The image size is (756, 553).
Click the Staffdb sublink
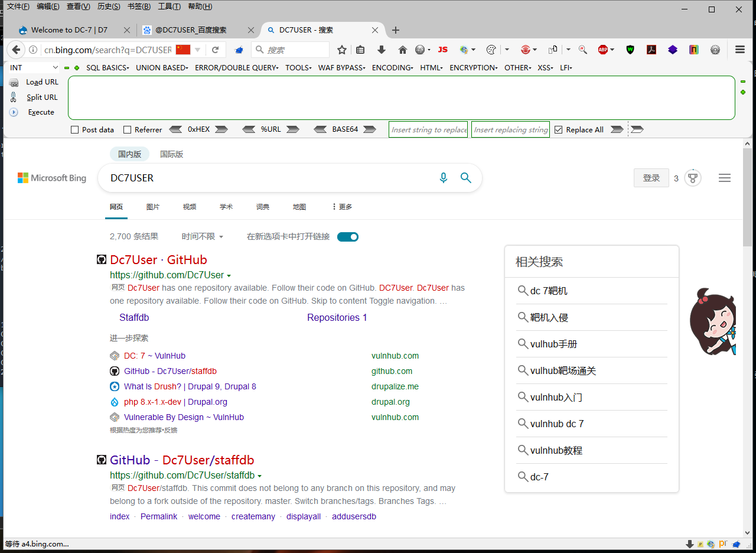tap(134, 318)
